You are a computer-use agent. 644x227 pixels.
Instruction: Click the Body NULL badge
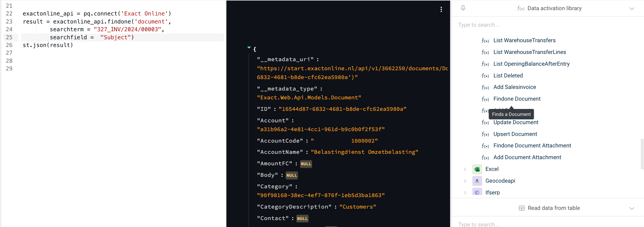click(x=292, y=175)
